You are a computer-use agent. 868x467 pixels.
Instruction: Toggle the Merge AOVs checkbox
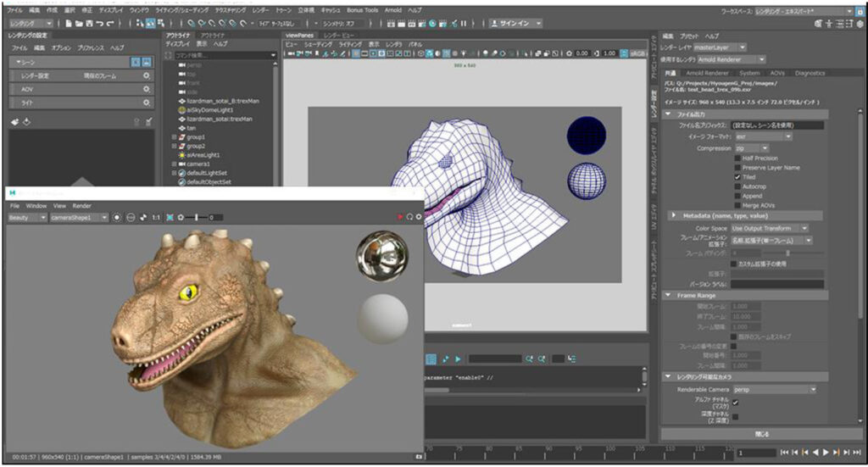click(737, 205)
